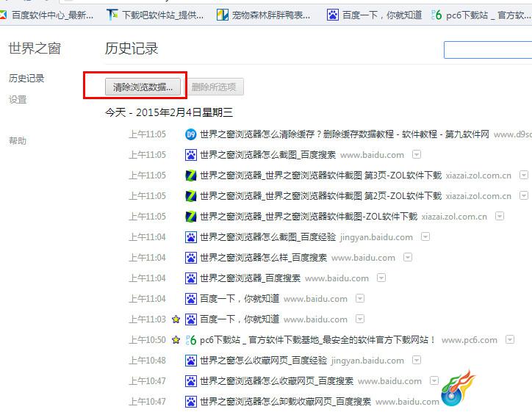This screenshot has height=412, width=532.
Task: Click 下载吧 T icon on the bookmarks bar
Action: coord(112,15)
